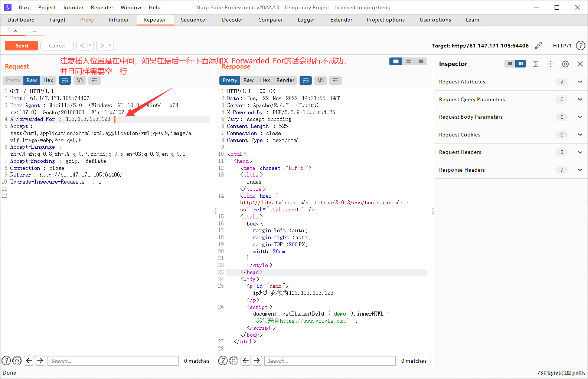Edit target with the pencil icon
Screen dimensions: 588x379
539,46
